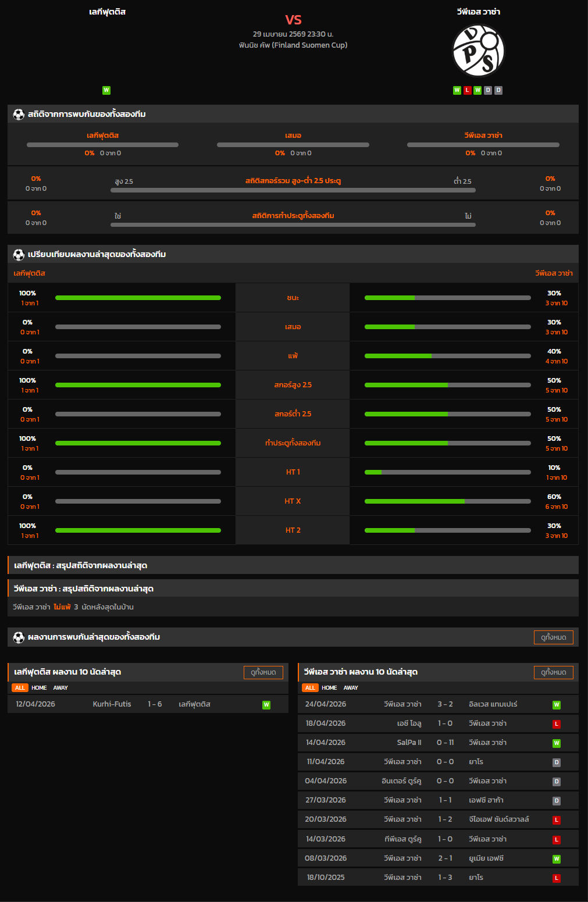The width and height of the screenshot is (588, 902).
Task: Select the ALL filter in the left team's last 10 matches
Action: [20, 688]
